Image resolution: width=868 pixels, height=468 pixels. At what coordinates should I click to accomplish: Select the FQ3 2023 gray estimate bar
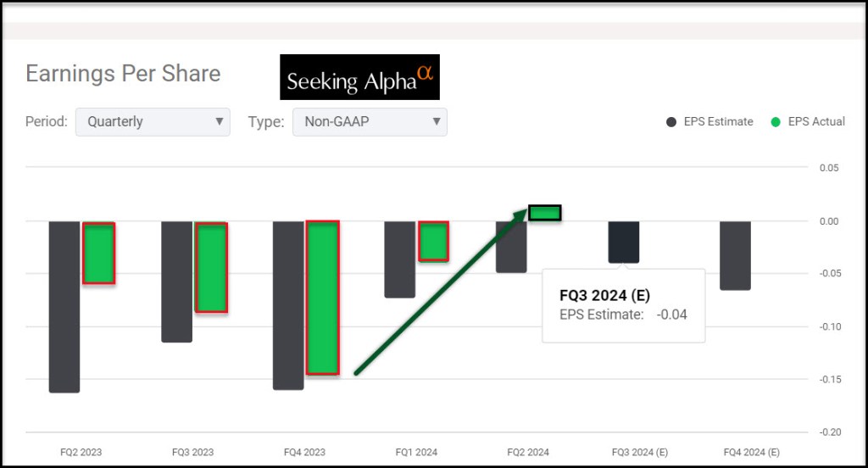(176, 281)
